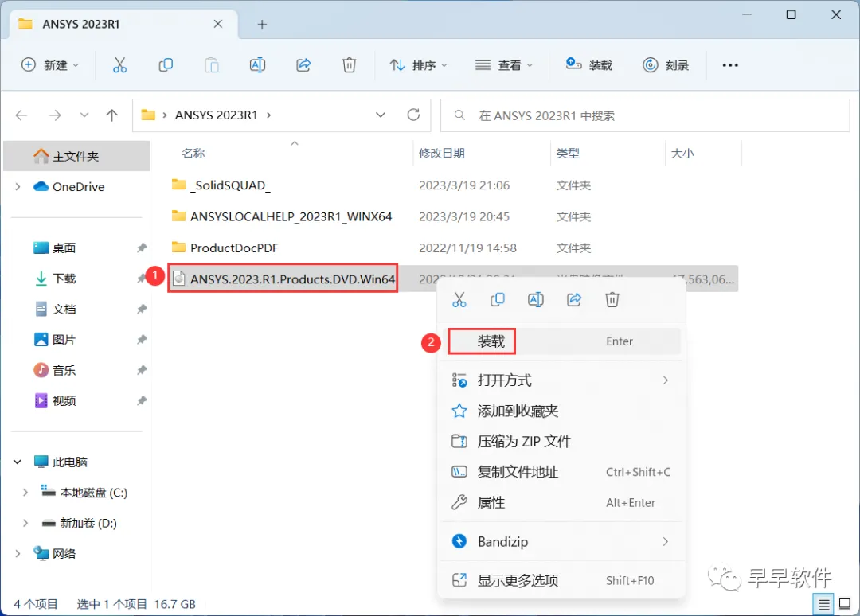Click the context menu Share icon
The image size is (860, 616).
pyautogui.click(x=574, y=300)
